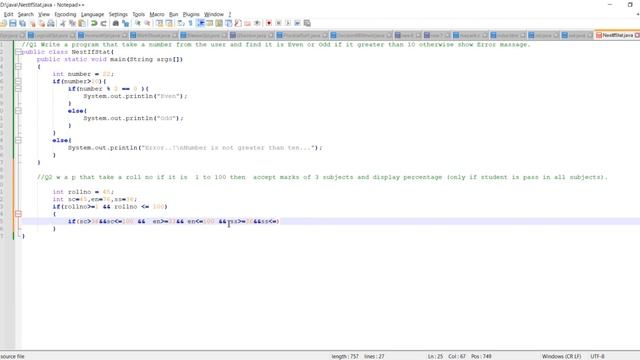The image size is (640, 360).
Task: Open the Document Map icon
Action: point(219,23)
